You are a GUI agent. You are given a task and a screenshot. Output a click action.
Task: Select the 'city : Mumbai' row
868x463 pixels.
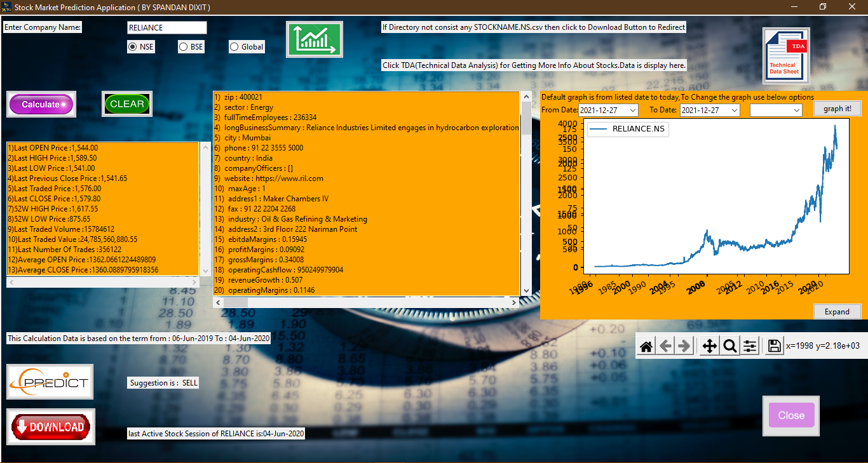(x=243, y=138)
